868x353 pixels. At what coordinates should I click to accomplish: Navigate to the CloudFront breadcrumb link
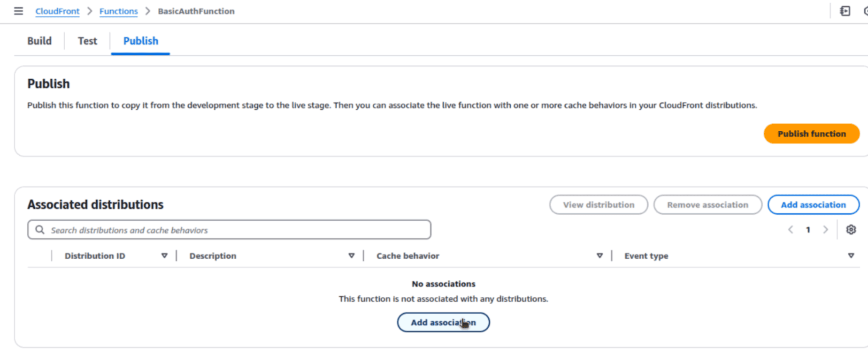click(x=57, y=11)
